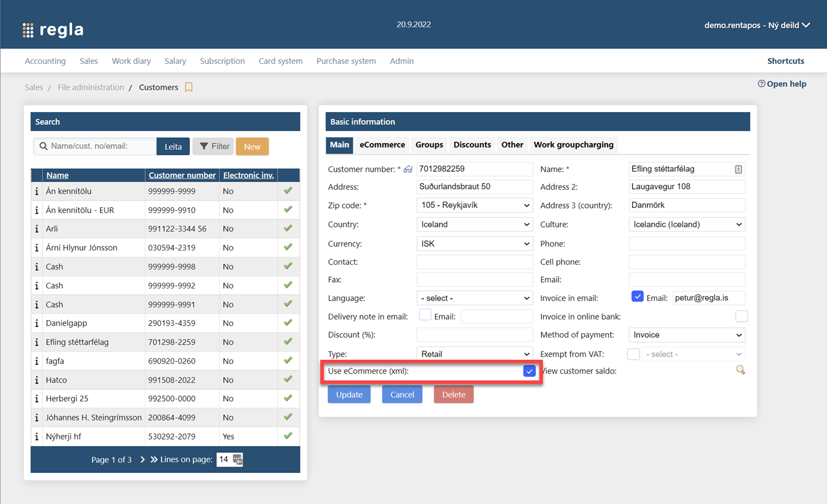Open the Currency dropdown
This screenshot has height=504, width=827.
pos(474,244)
